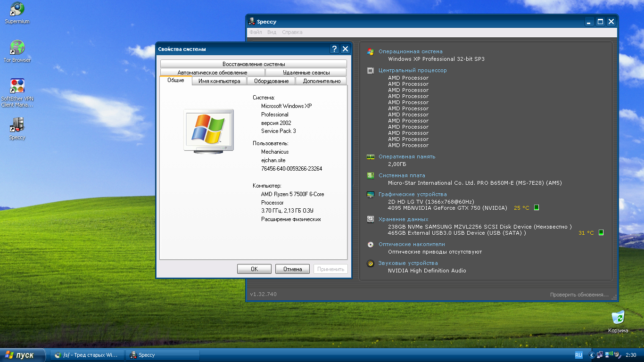Open the Восстановление системы tab
Screen dimensions: 644x362
tap(254, 64)
